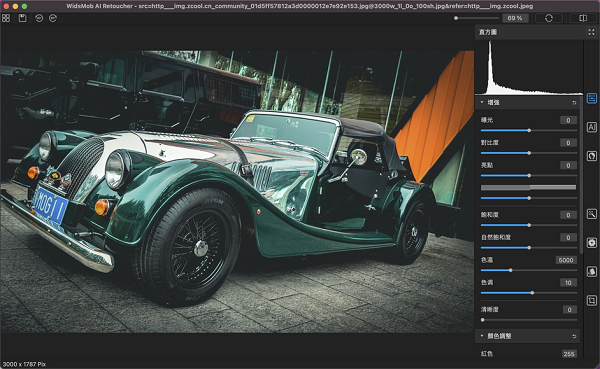Redo the last edit

pyautogui.click(x=53, y=18)
